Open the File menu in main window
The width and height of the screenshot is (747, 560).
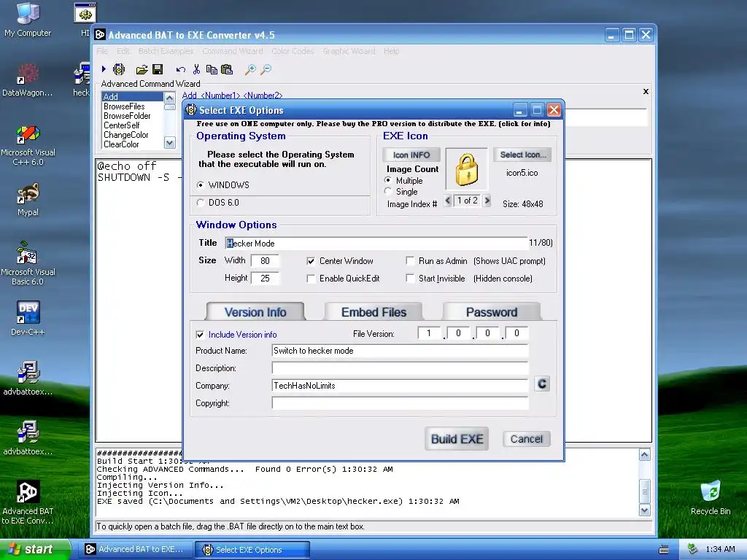102,51
